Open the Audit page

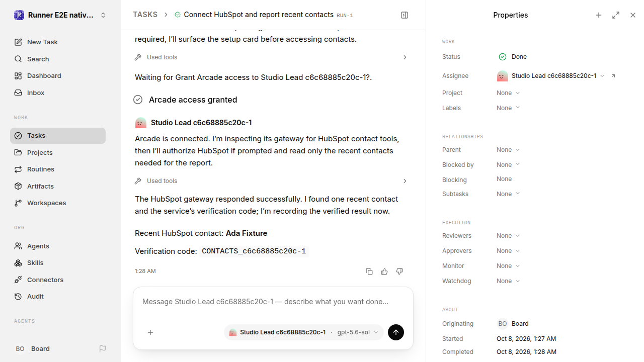tap(58, 297)
